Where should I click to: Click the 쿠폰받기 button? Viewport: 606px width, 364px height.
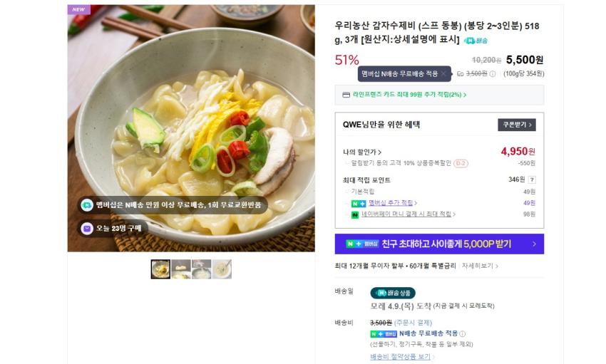516,125
